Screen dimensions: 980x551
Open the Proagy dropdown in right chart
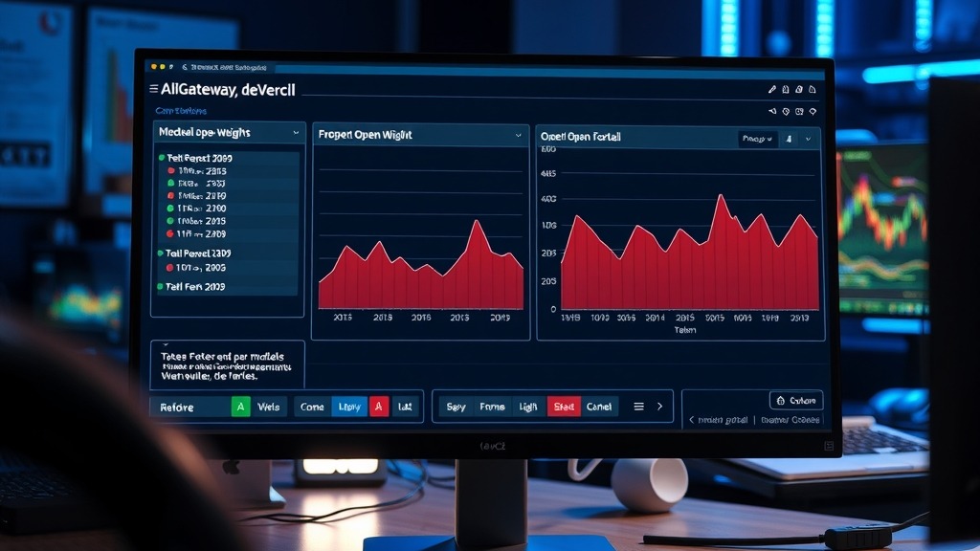point(758,139)
